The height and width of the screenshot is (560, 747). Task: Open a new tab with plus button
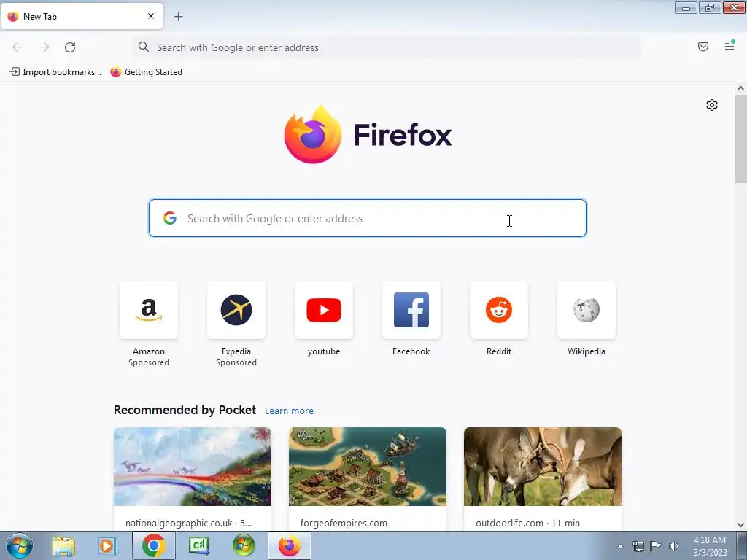(179, 17)
